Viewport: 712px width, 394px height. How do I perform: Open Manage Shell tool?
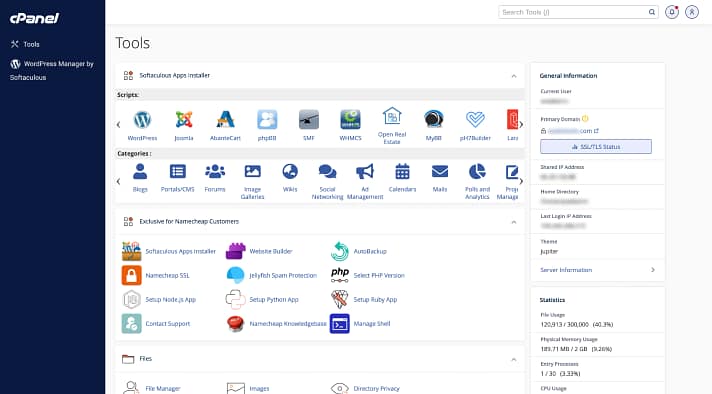372,324
